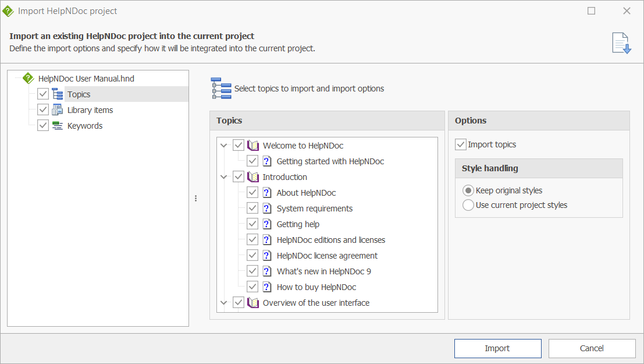Close the Import HelpNDoc project dialog
Viewport: 644px width, 364px height.
click(627, 10)
